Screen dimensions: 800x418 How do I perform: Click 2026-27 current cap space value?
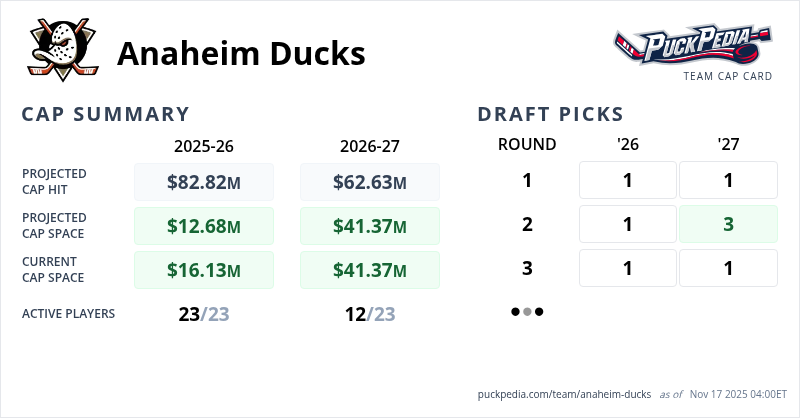coord(370,270)
